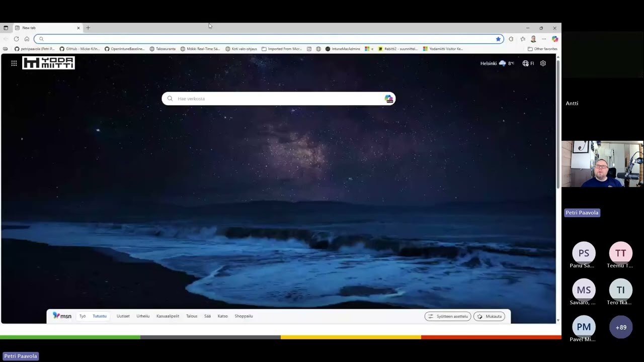
Task: Open Taloseuranta bookmark
Action: [x=163, y=49]
